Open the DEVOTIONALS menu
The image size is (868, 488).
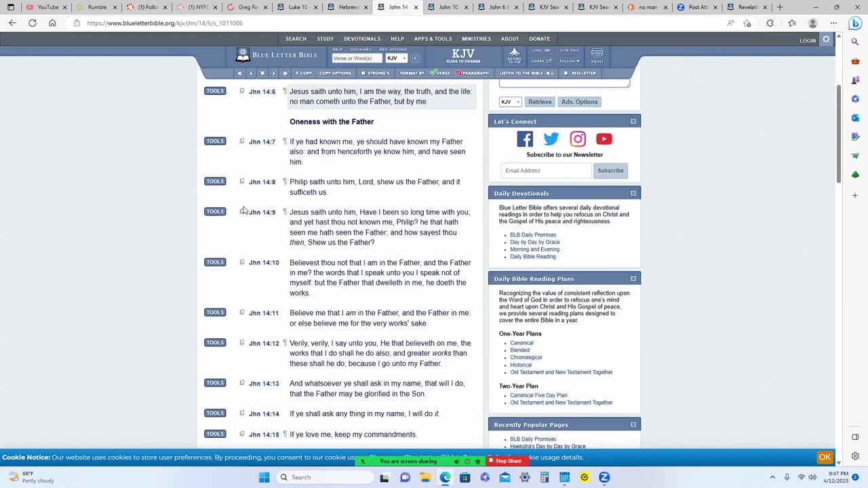(x=362, y=39)
